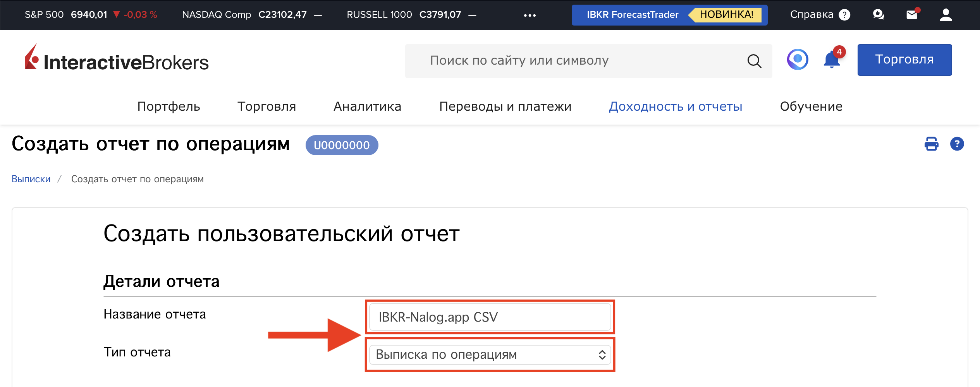This screenshot has height=387, width=980.
Task: Open the Доходность и отчеты menu
Action: tap(675, 106)
